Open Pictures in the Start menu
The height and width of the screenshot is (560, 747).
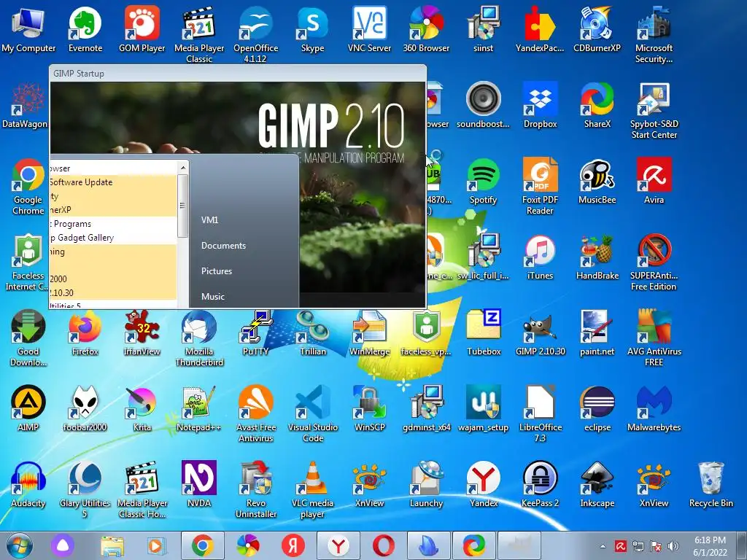tap(217, 271)
